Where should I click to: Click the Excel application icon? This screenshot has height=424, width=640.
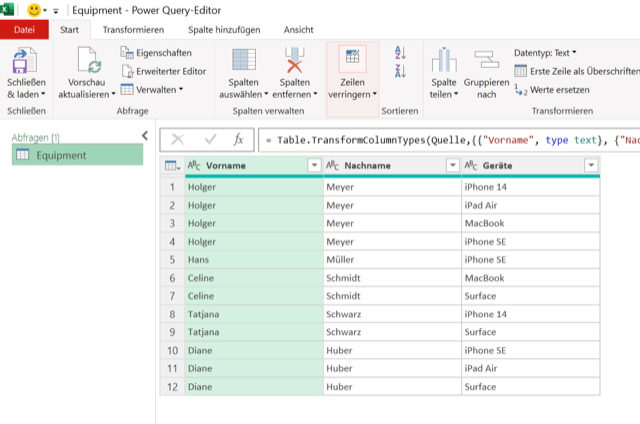7,9
